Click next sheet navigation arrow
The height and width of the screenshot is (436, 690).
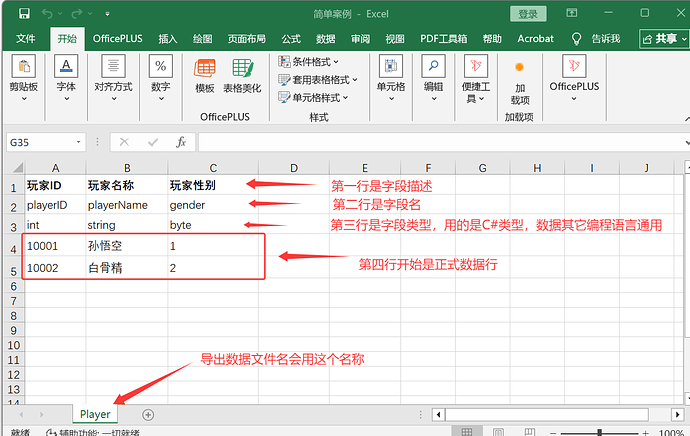41,414
